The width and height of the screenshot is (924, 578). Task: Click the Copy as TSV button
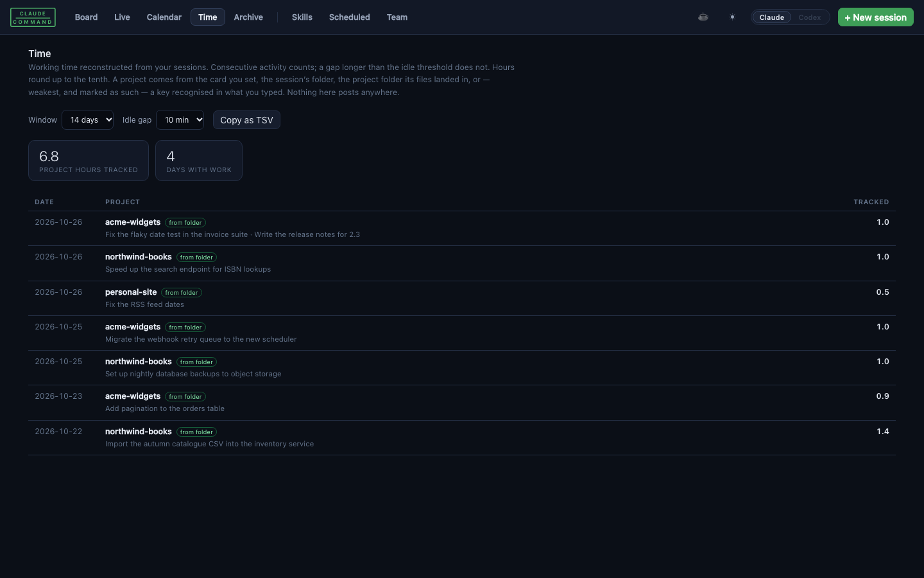tap(246, 120)
